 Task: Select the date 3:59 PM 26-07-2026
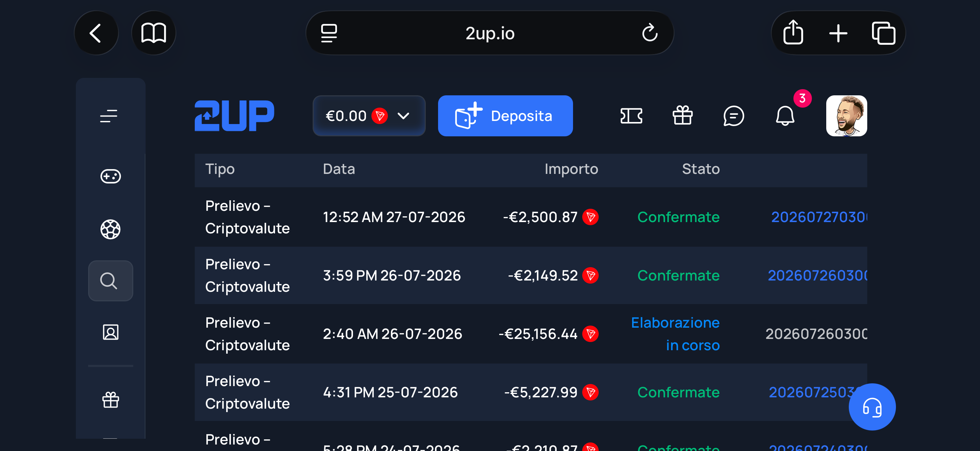tap(392, 275)
